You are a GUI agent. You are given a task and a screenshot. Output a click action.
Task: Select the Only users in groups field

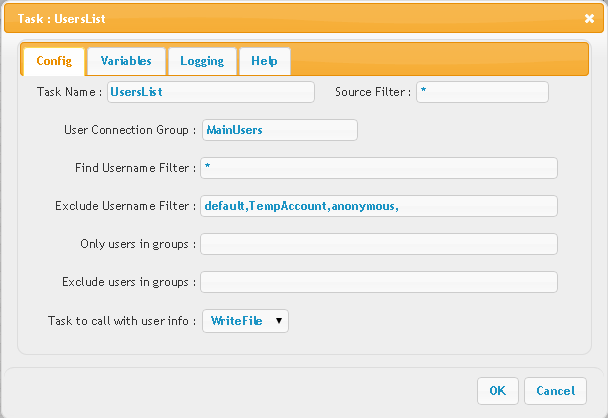point(379,244)
